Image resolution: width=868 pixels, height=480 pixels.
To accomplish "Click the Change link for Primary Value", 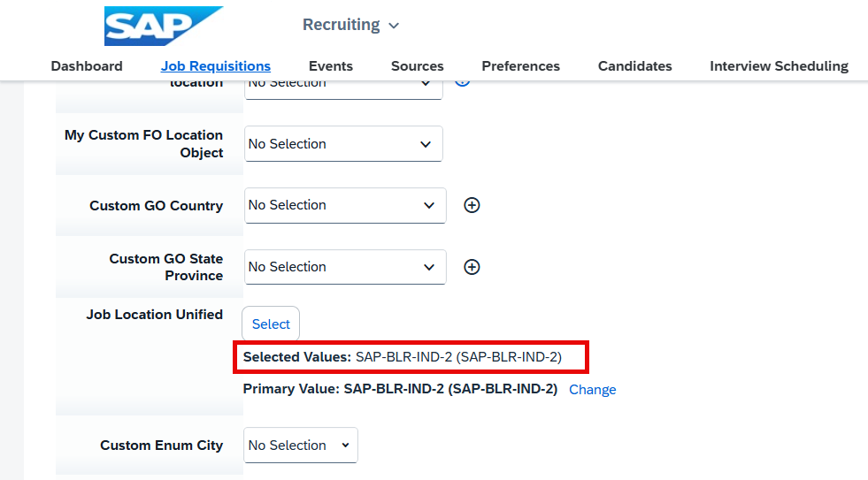I will (x=592, y=389).
